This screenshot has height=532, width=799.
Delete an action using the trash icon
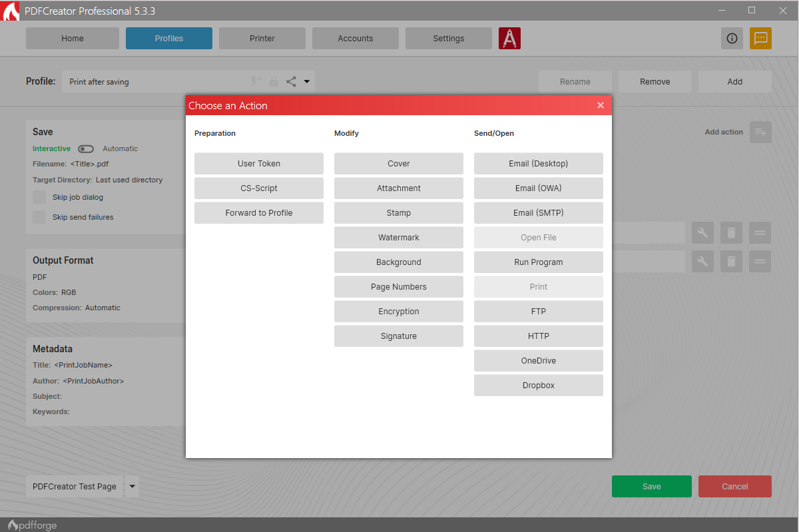[731, 232]
